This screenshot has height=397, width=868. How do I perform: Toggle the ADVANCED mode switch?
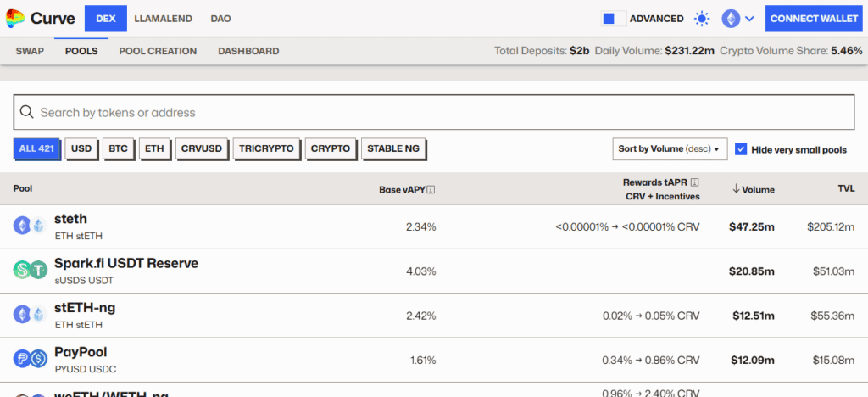(612, 19)
